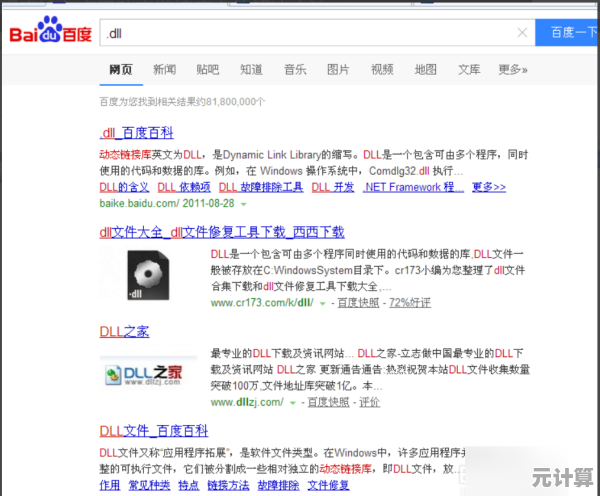Open the DLL 开发 sublink

click(x=333, y=187)
